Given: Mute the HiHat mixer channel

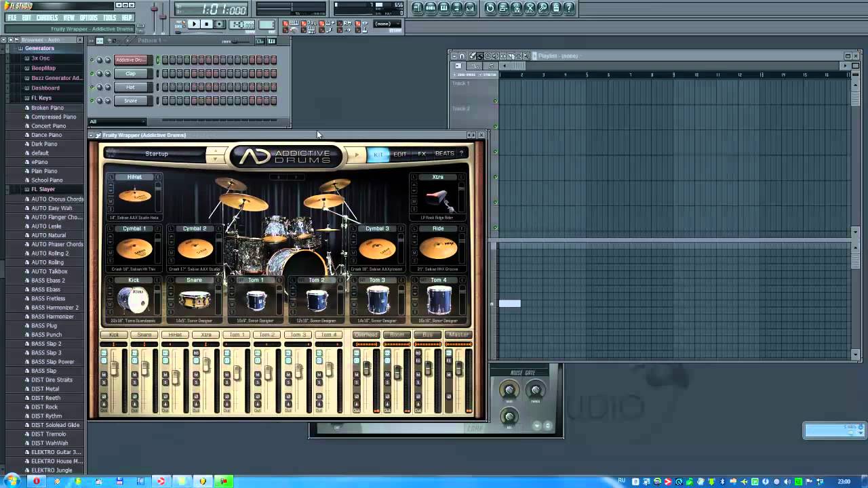Looking at the screenshot, I should point(165,375).
